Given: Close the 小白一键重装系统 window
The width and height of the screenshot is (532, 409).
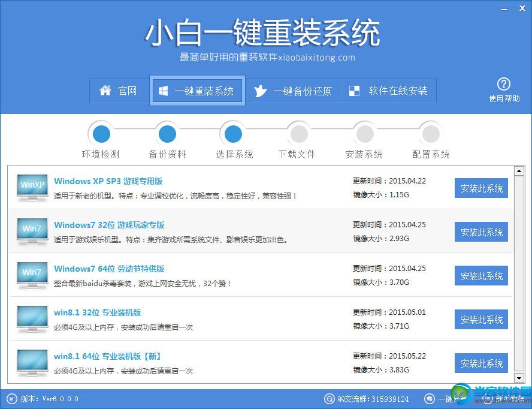Looking at the screenshot, I should (x=522, y=8).
